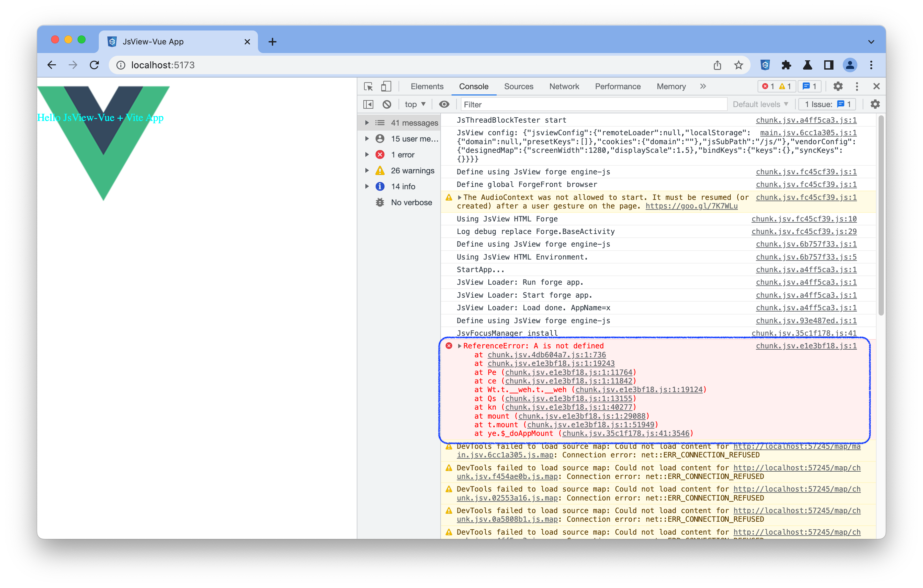923x588 pixels.
Task: Clear the console with the ban icon
Action: (387, 104)
